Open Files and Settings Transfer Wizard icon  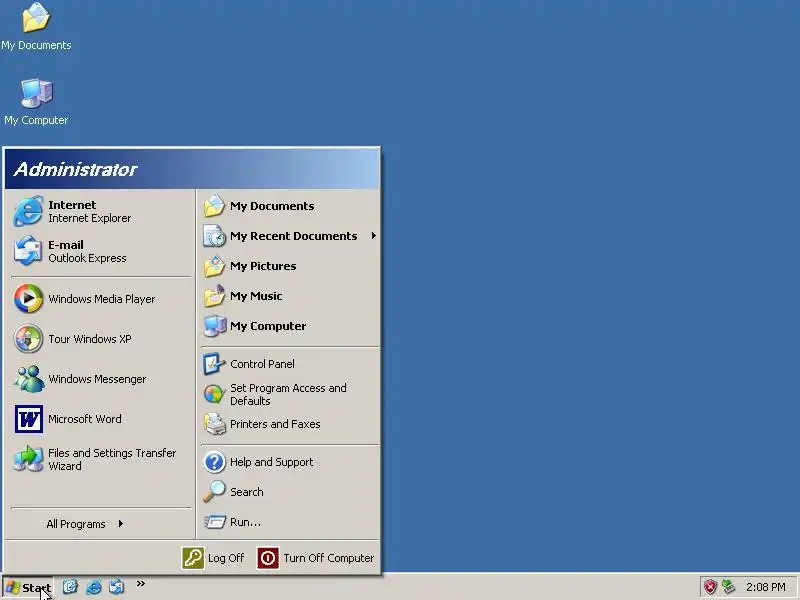28,459
